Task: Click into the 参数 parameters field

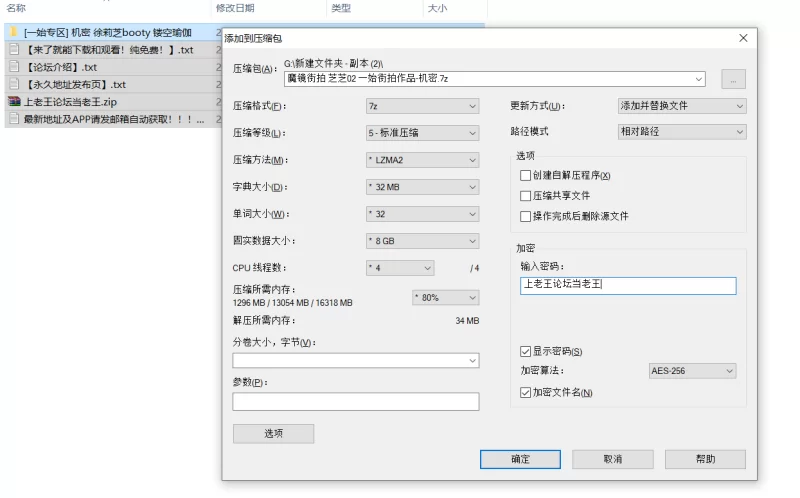Action: tap(356, 402)
